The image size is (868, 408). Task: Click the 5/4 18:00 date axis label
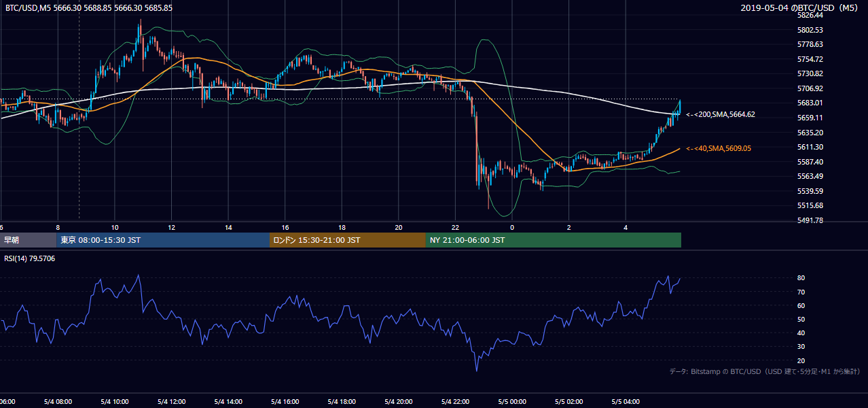pyautogui.click(x=342, y=402)
